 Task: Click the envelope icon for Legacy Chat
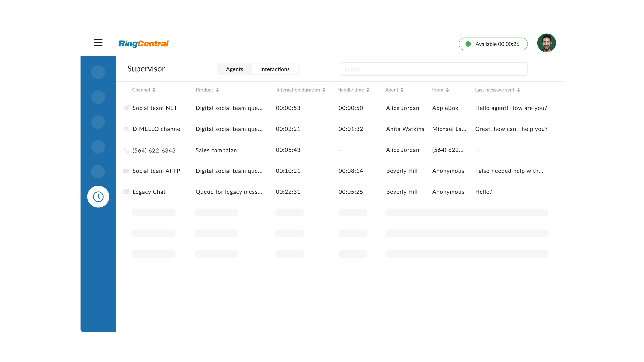[126, 192]
